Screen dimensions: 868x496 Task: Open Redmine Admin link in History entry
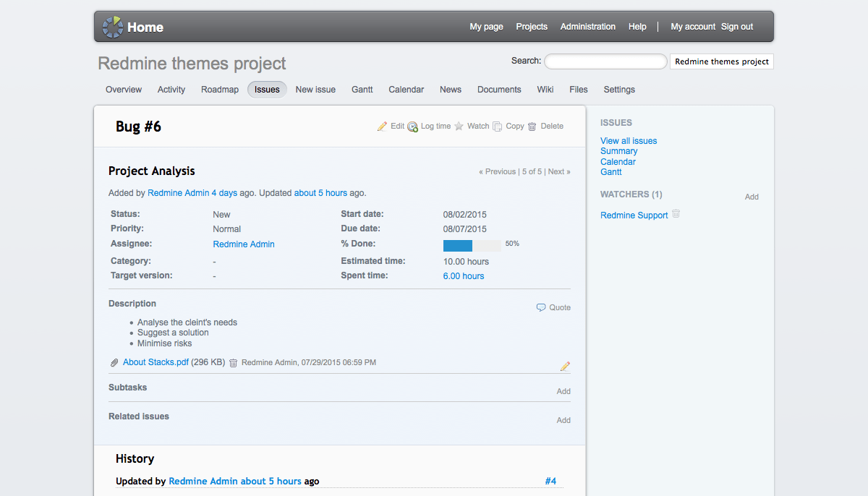tap(203, 482)
